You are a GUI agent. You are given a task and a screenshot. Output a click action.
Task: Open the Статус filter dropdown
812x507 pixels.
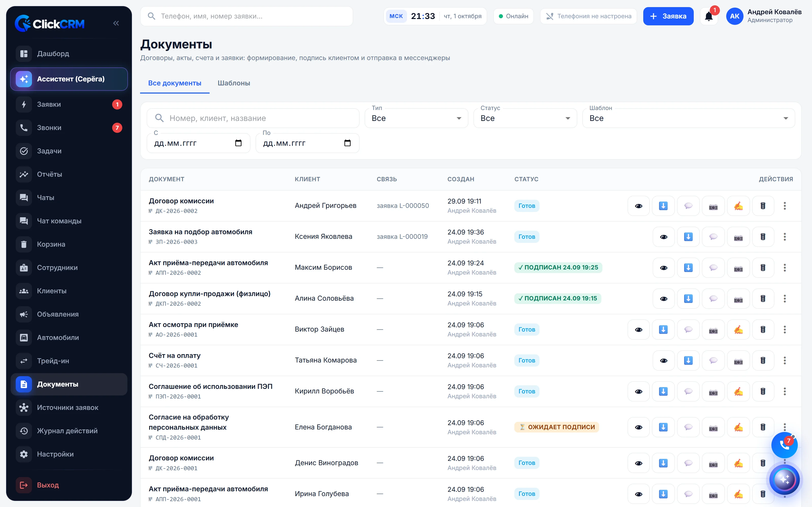click(525, 118)
